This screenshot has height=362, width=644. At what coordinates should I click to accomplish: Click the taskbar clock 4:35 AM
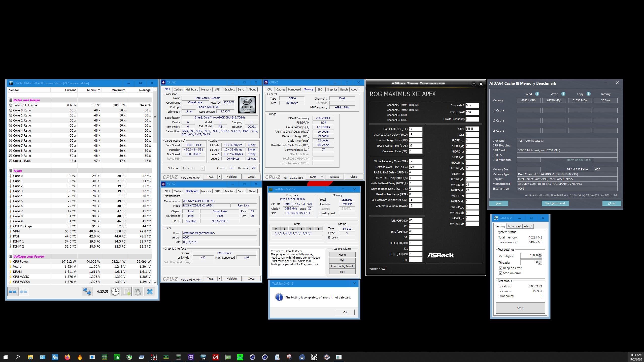click(x=636, y=355)
